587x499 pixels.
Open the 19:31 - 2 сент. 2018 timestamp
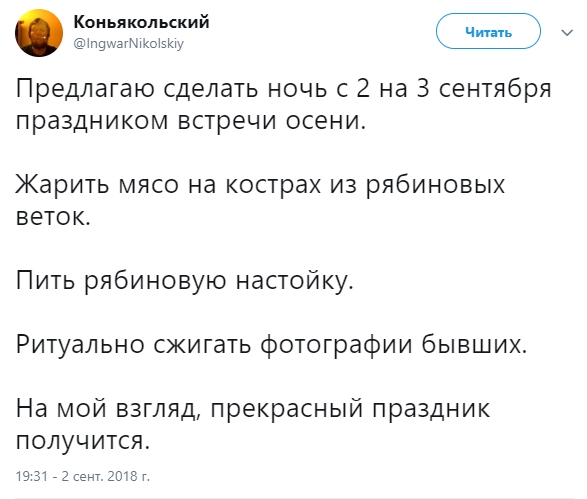[x=82, y=476]
